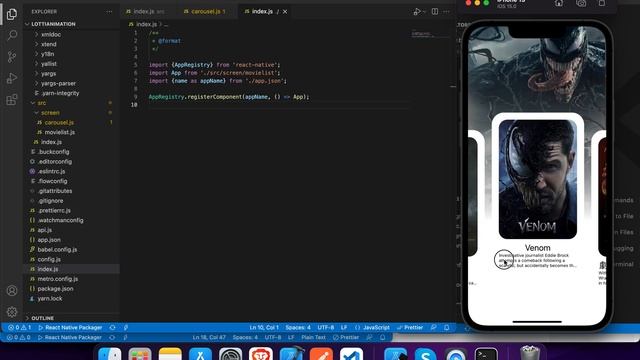Expand the y18n folder
The image size is (640, 360).
[x=47, y=54]
